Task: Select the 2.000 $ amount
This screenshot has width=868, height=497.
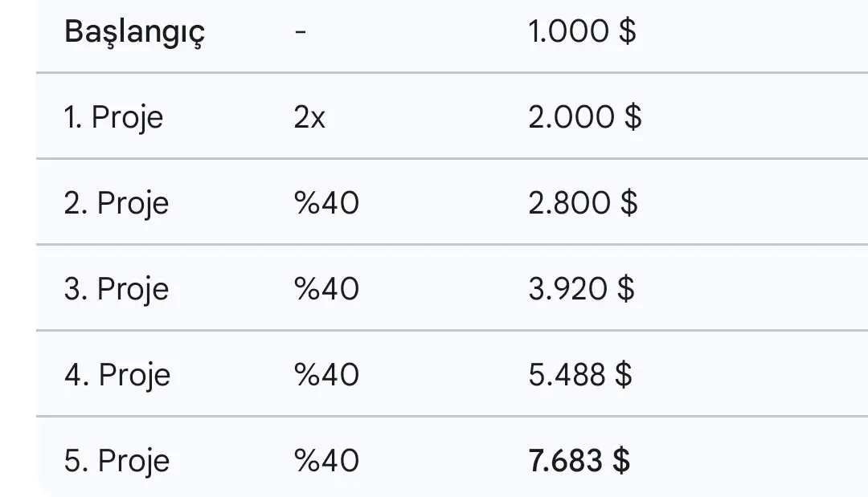Action: click(584, 117)
